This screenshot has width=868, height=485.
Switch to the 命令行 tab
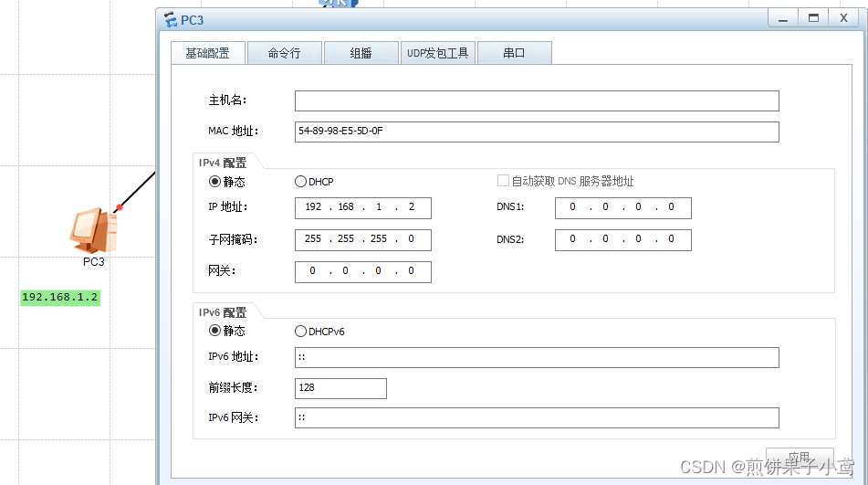tap(284, 53)
